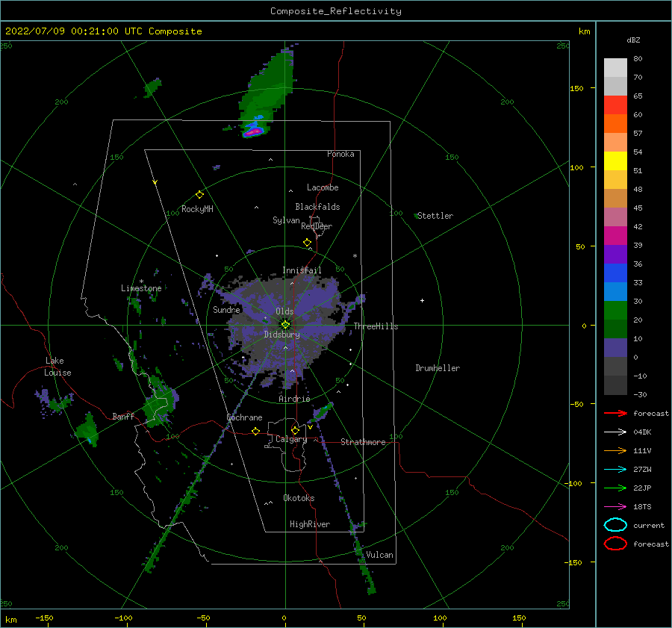Image resolution: width=672 pixels, height=628 pixels.
Task: Click the yellow diamond marker below RedDeer
Action: pyautogui.click(x=308, y=243)
